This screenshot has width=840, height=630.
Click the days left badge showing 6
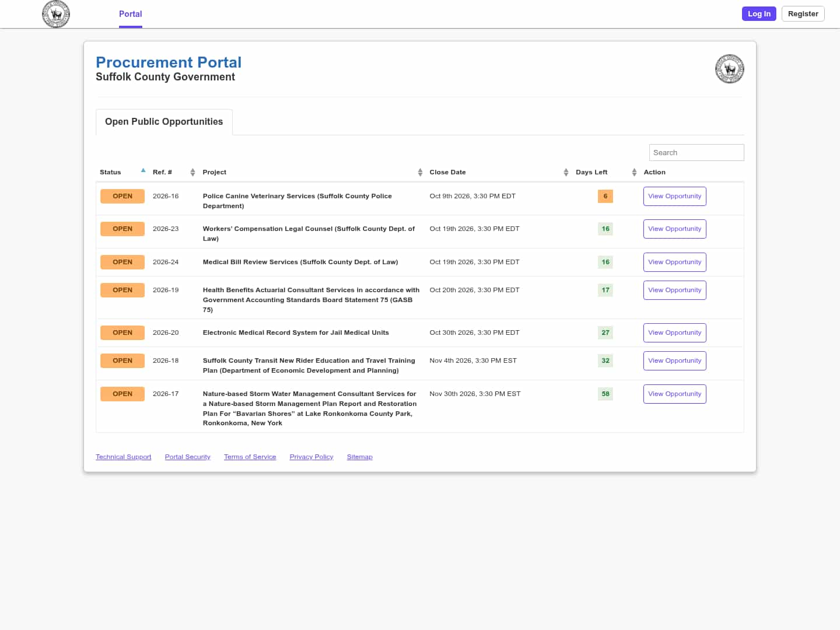[605, 196]
